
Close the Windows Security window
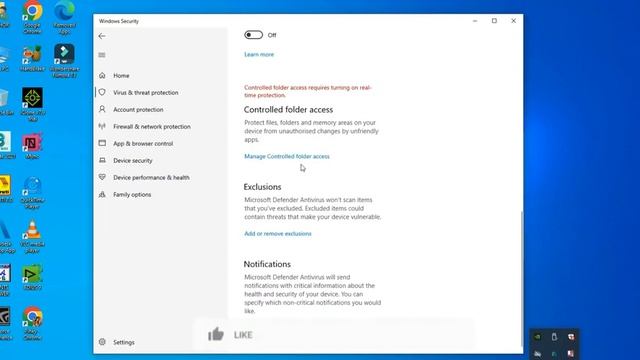pyautogui.click(x=513, y=21)
